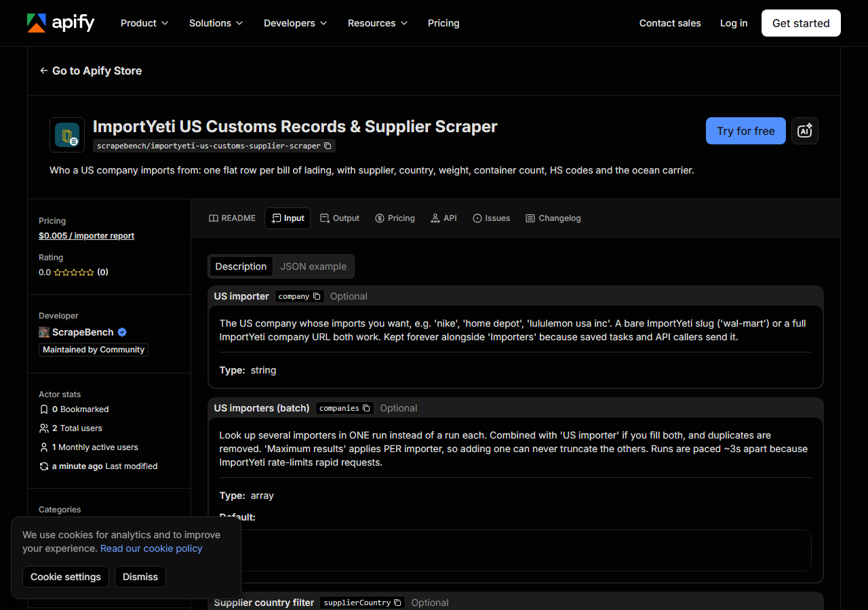Open the AI assistant icon button

tap(805, 131)
